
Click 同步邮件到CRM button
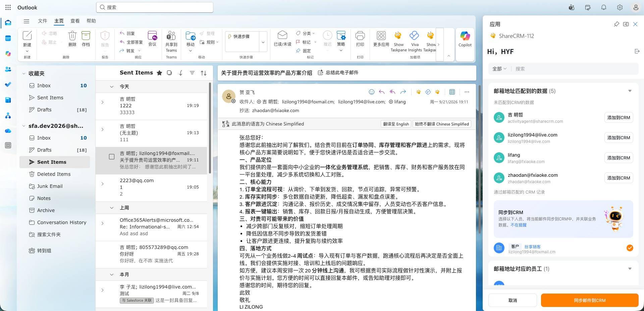(x=589, y=300)
